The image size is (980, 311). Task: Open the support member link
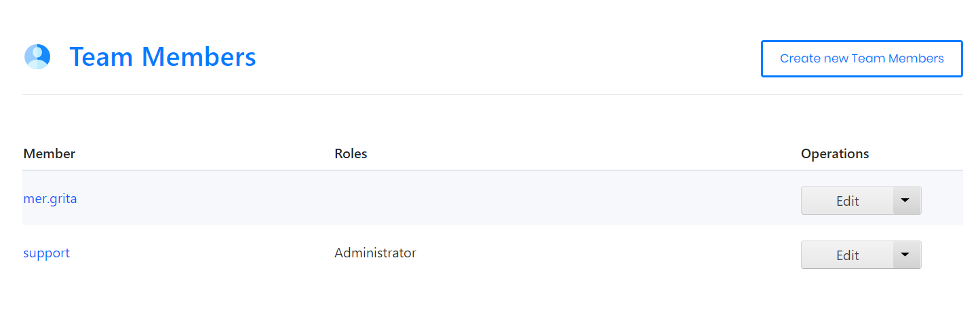[x=46, y=253]
